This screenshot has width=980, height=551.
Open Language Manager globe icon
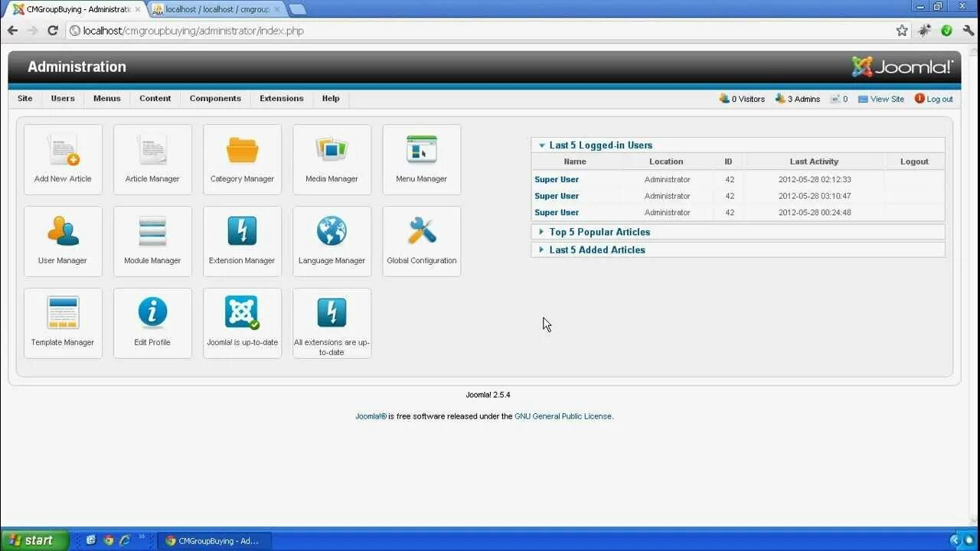click(x=332, y=241)
